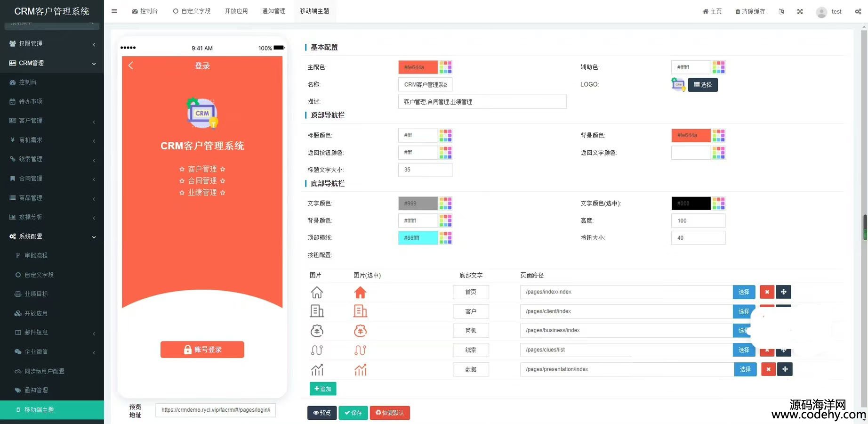This screenshot has width=868, height=424.
Task: Switch to the 控制台 top tab
Action: [145, 11]
